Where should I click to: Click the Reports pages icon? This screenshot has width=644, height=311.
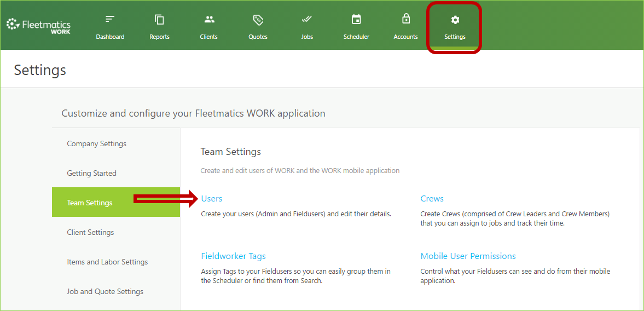coord(159,19)
